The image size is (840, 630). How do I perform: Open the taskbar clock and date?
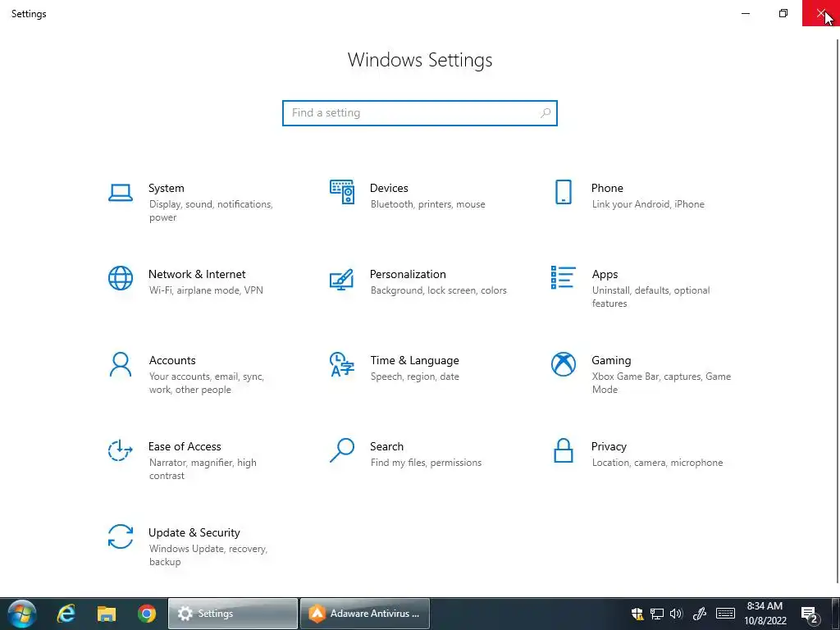tap(765, 614)
